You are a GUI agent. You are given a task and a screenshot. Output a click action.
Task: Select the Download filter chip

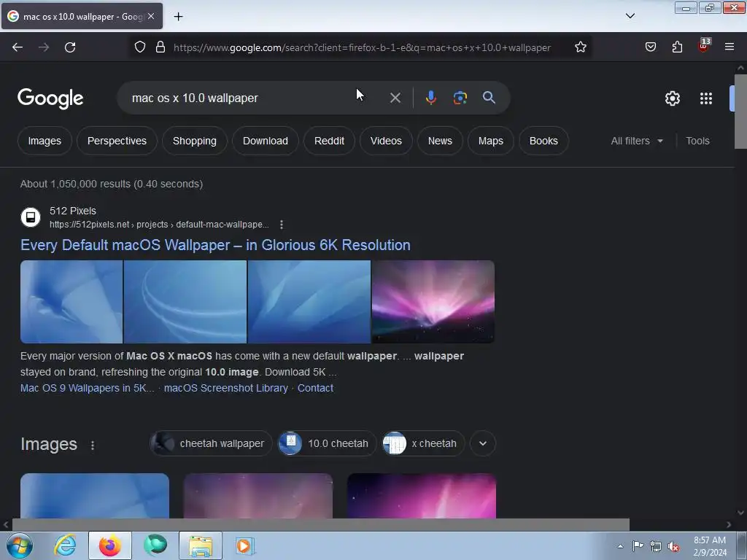266,141
